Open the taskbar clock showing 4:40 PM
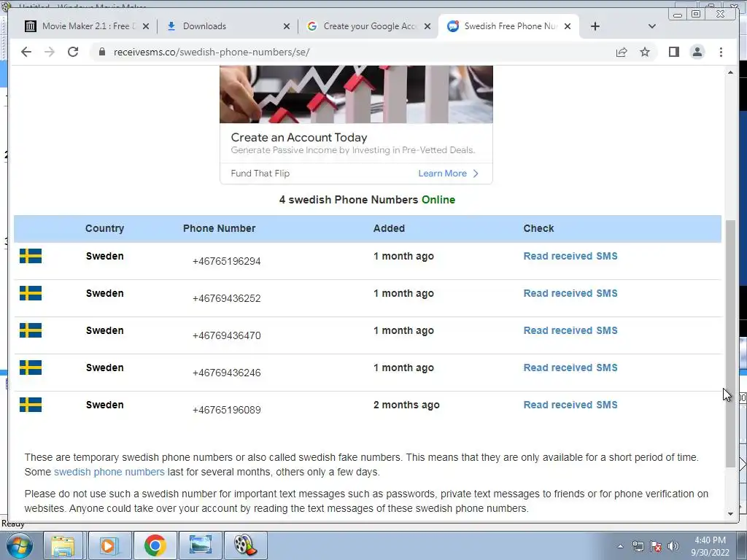 click(x=710, y=546)
